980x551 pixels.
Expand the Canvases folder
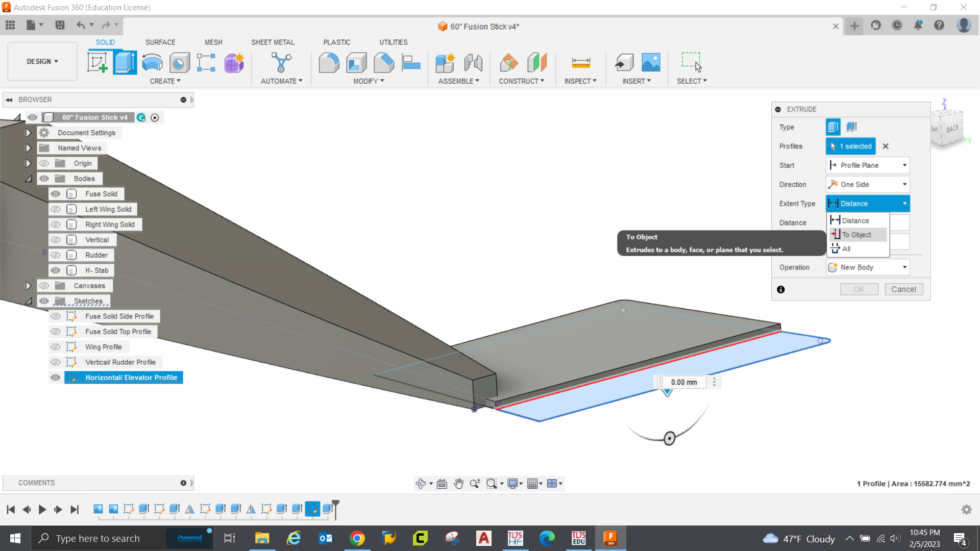point(28,286)
